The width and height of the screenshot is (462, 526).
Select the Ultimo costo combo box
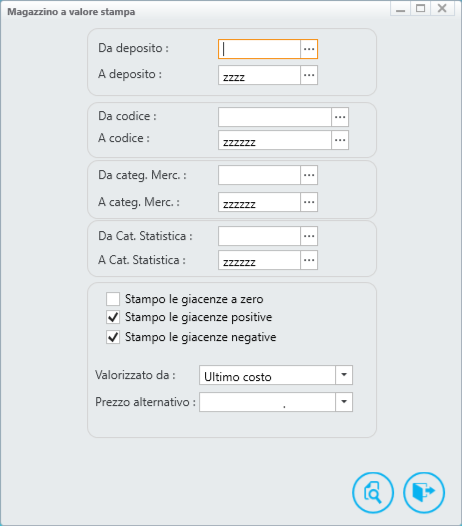click(276, 375)
